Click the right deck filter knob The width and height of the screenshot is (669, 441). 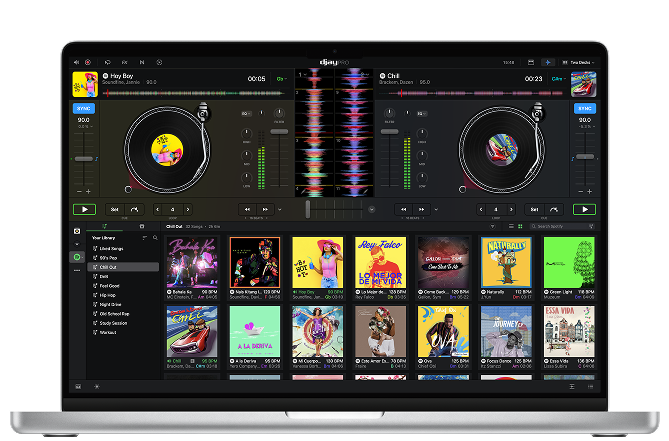click(x=389, y=113)
